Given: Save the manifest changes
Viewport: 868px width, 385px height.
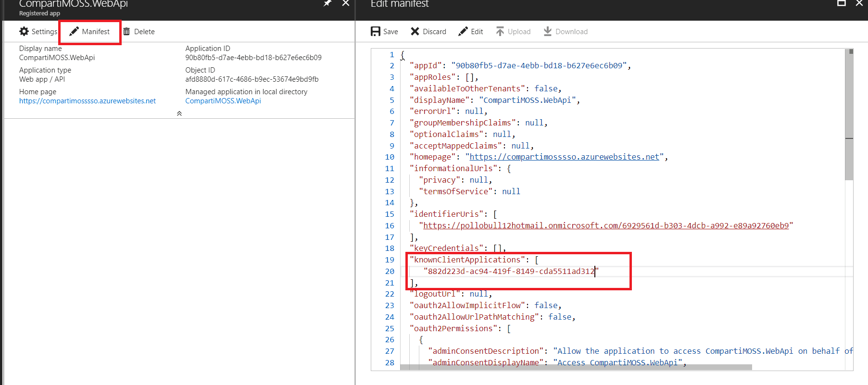Looking at the screenshot, I should pos(384,32).
